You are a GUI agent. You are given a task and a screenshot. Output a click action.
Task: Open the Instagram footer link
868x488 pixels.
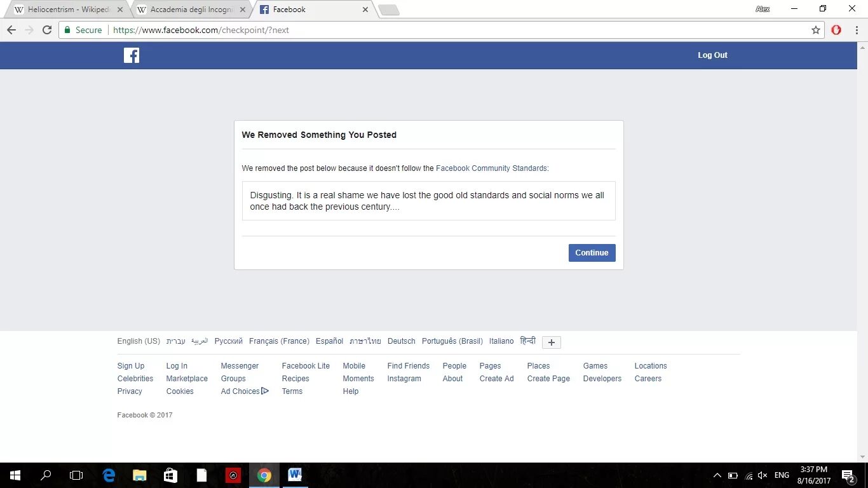(x=404, y=379)
